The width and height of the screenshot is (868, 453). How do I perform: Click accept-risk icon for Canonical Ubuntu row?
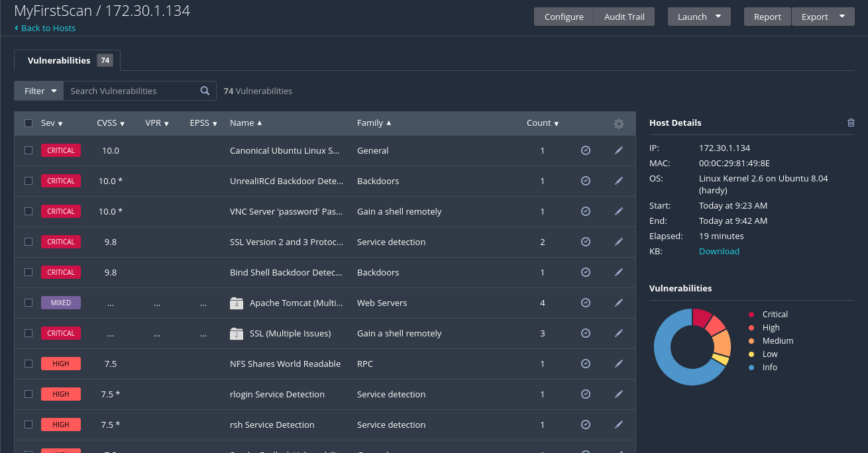point(586,150)
